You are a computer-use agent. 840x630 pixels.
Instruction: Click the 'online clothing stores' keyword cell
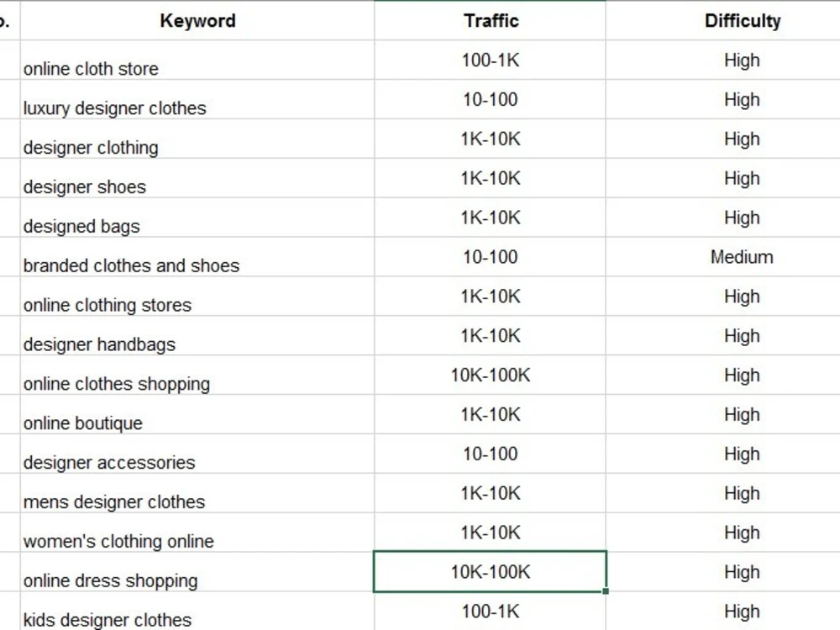tap(197, 297)
